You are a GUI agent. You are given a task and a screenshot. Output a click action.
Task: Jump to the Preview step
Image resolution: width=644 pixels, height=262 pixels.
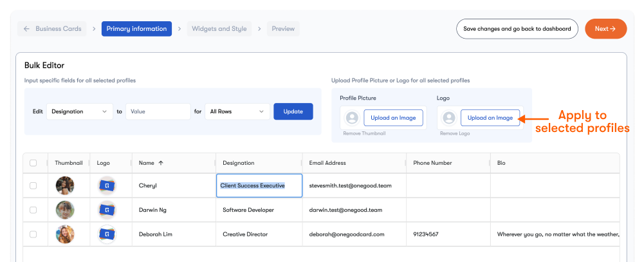[x=283, y=29]
